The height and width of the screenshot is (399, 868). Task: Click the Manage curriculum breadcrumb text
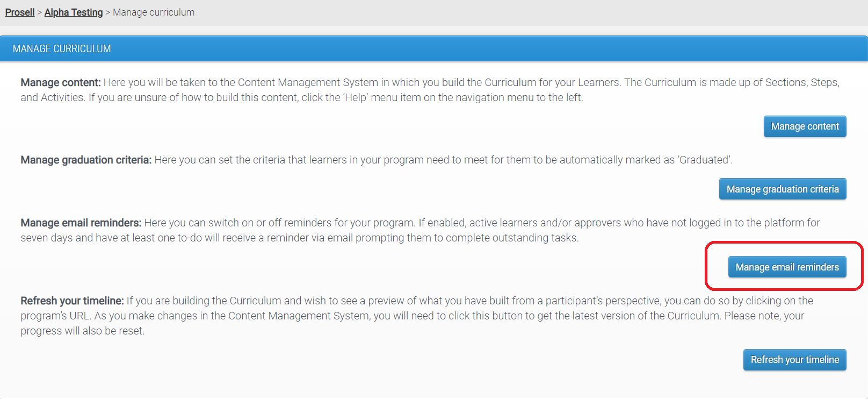pyautogui.click(x=154, y=12)
